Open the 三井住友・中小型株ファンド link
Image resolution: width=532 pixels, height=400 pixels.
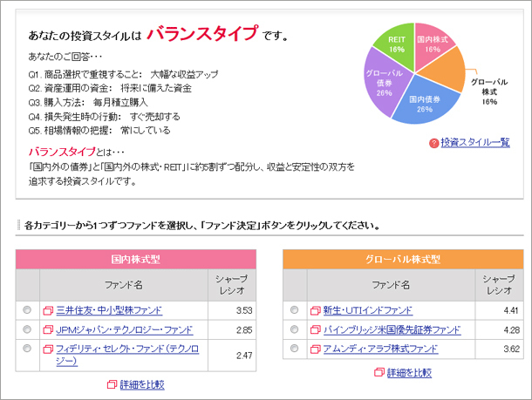pyautogui.click(x=109, y=310)
